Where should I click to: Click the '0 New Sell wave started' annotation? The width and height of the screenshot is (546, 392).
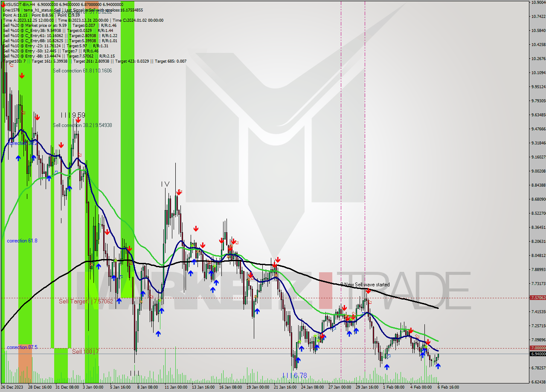pos(365,285)
